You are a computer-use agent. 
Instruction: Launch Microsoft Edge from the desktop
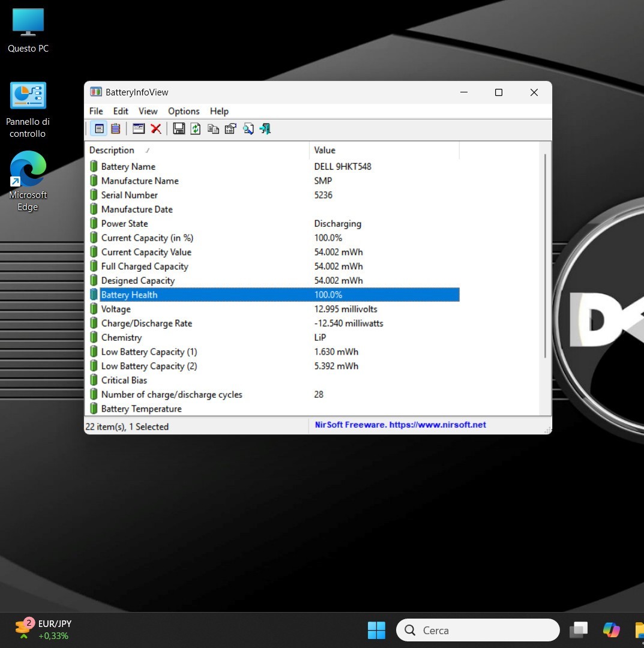[28, 181]
